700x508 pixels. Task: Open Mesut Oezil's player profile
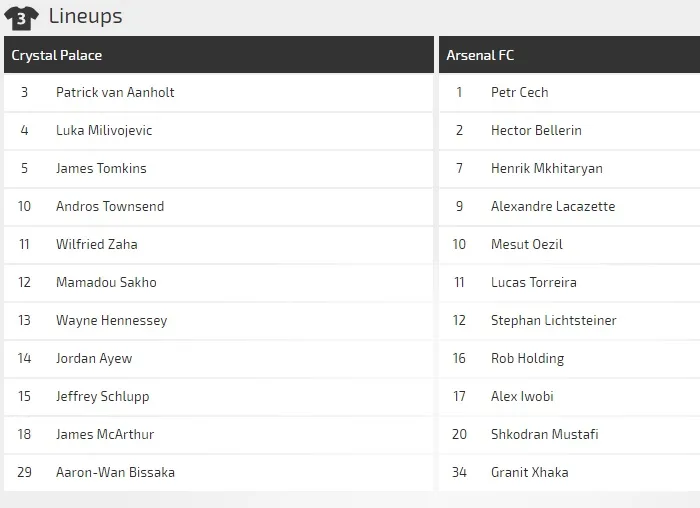click(x=526, y=244)
